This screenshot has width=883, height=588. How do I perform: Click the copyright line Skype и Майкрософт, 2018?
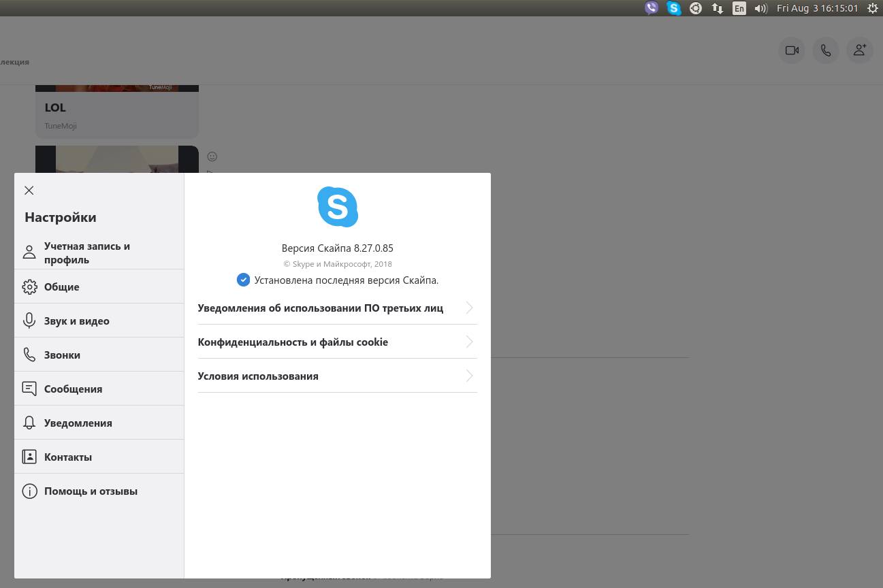coord(338,264)
